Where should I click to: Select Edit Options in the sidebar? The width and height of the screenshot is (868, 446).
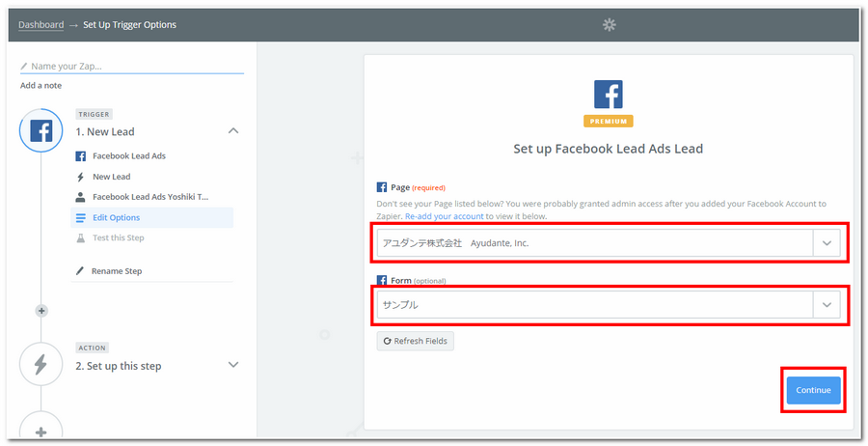(x=152, y=218)
